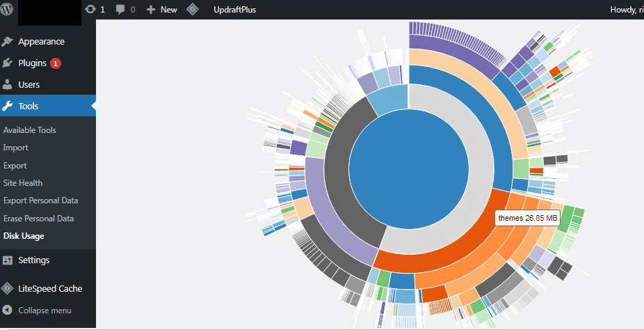Click the Plugins plug icon
Image resolution: width=644 pixels, height=330 pixels.
pyautogui.click(x=8, y=63)
